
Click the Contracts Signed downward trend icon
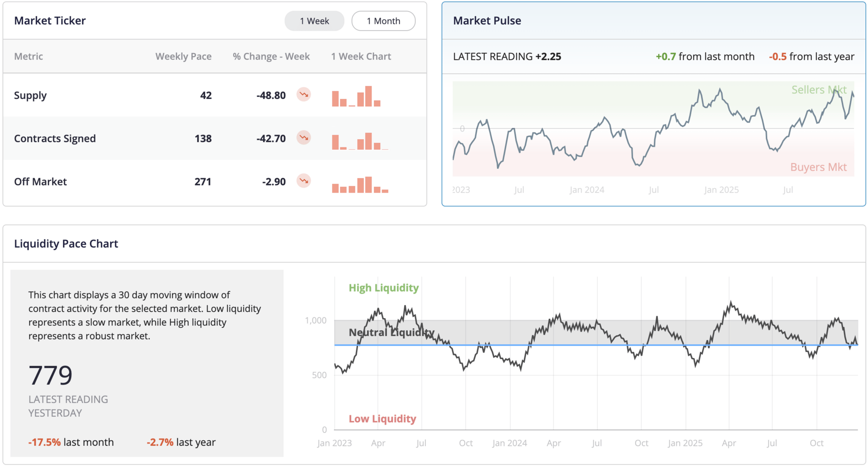[304, 137]
